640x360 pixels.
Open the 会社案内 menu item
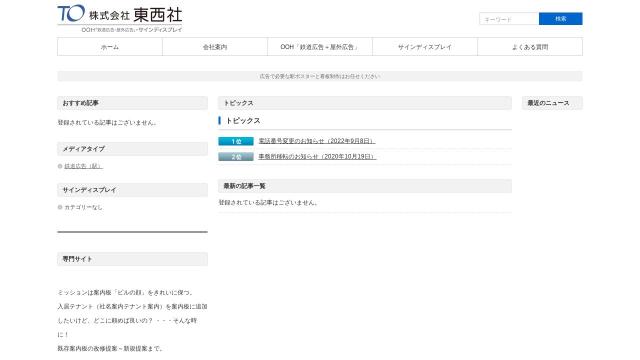pos(215,47)
